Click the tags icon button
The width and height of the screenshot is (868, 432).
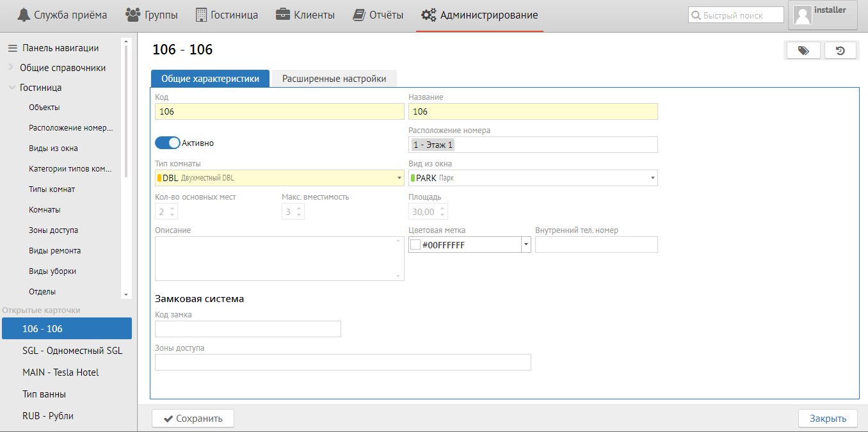(803, 51)
